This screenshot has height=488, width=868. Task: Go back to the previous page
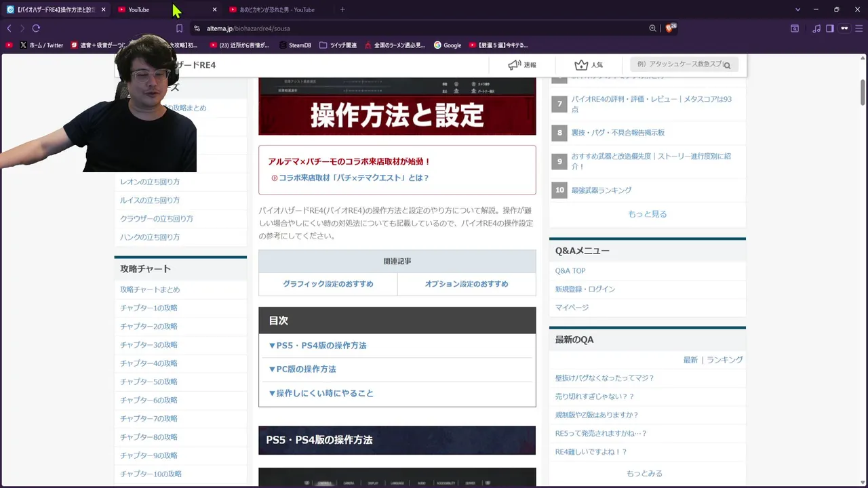coord(9,28)
